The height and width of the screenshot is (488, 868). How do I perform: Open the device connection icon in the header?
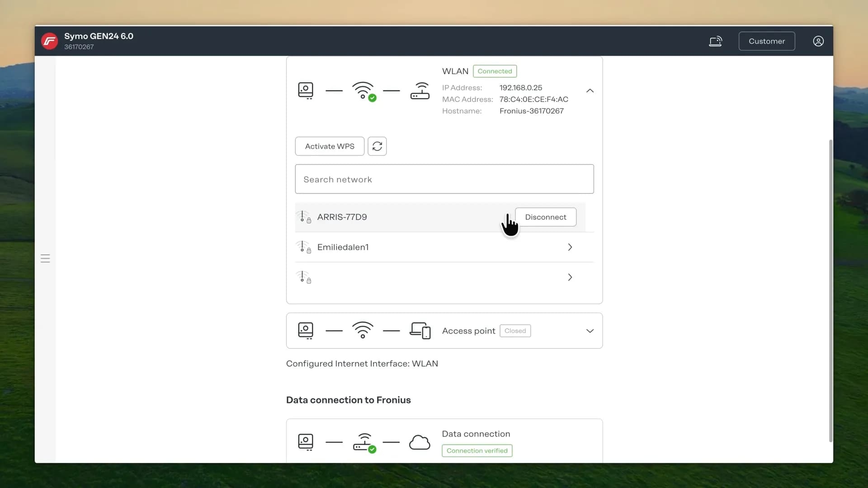(x=715, y=41)
